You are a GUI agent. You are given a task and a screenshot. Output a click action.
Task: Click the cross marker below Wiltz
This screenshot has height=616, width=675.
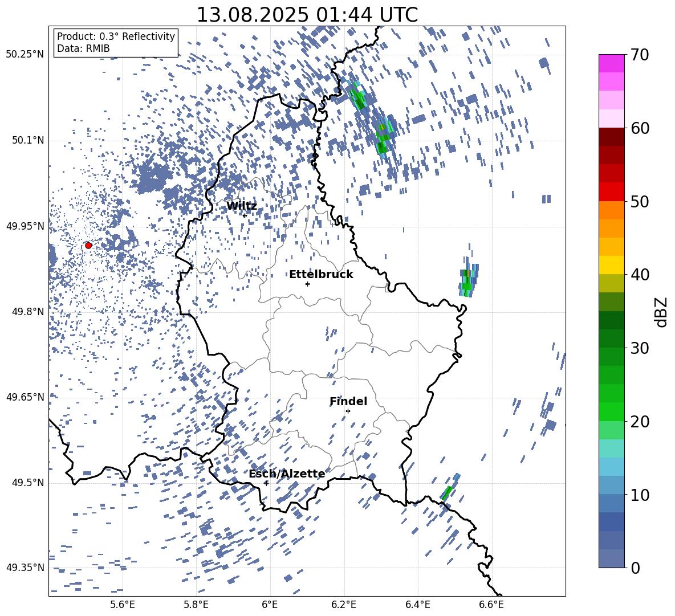tap(245, 215)
